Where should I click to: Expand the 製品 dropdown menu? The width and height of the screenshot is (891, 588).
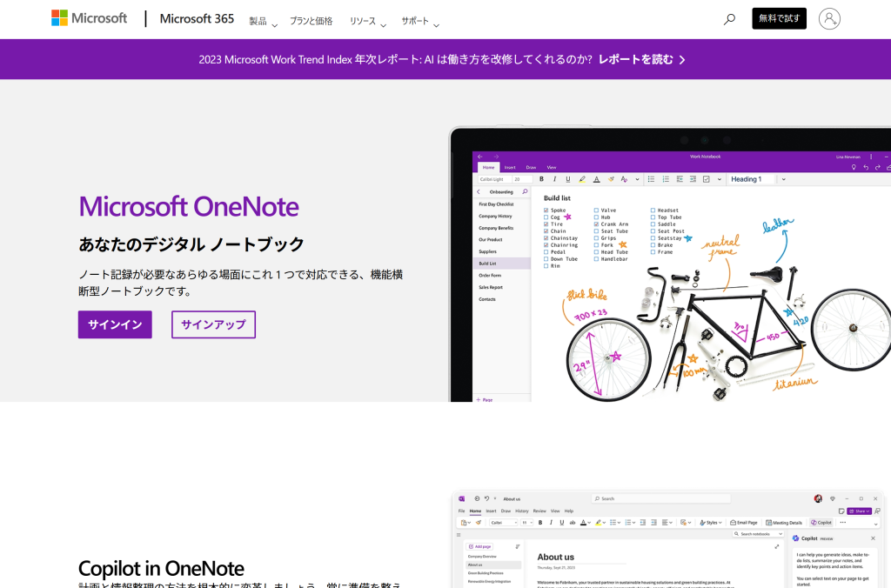pyautogui.click(x=263, y=21)
